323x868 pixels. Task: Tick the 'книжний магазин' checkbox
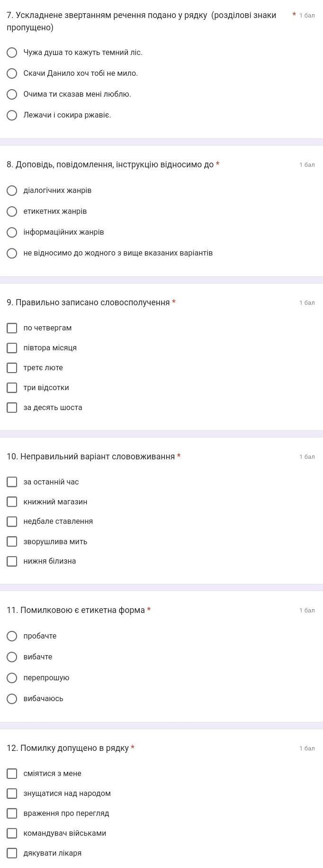[12, 502]
